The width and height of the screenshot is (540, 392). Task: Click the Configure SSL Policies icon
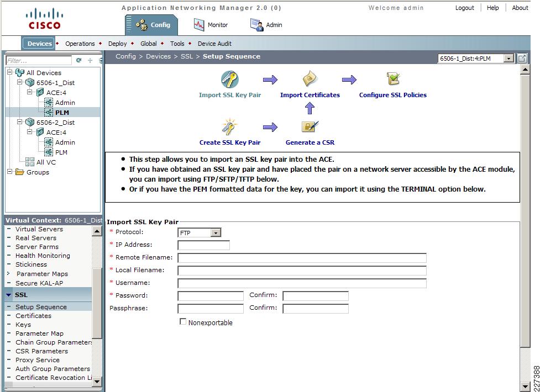(393, 79)
